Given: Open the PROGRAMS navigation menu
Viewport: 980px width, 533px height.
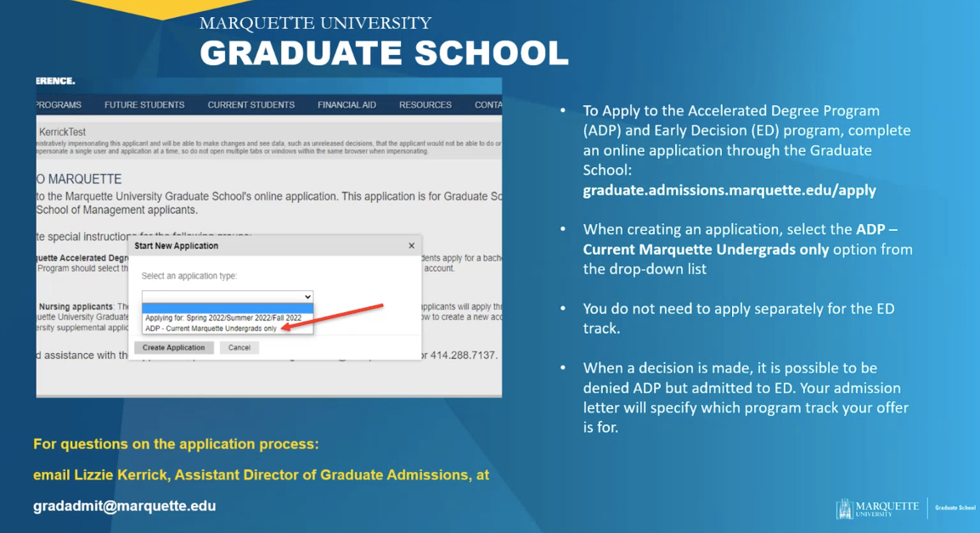Looking at the screenshot, I should (59, 105).
